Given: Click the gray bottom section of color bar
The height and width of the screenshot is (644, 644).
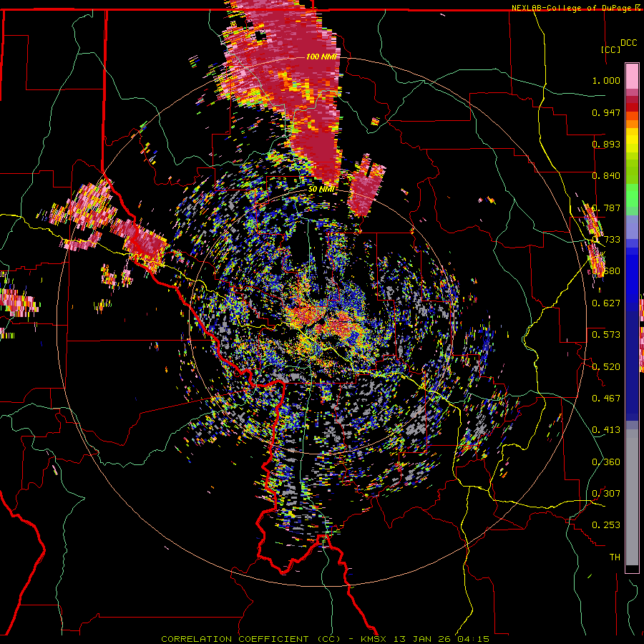Looking at the screenshot, I should tap(632, 498).
